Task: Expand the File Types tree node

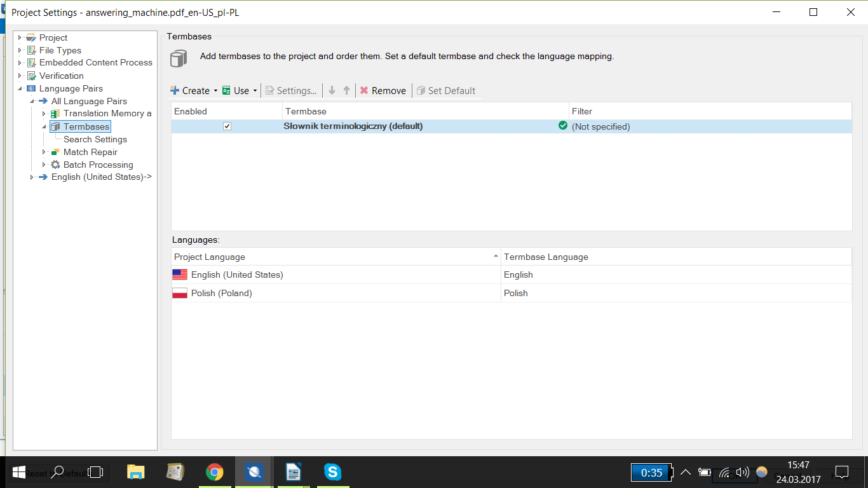Action: coord(20,50)
